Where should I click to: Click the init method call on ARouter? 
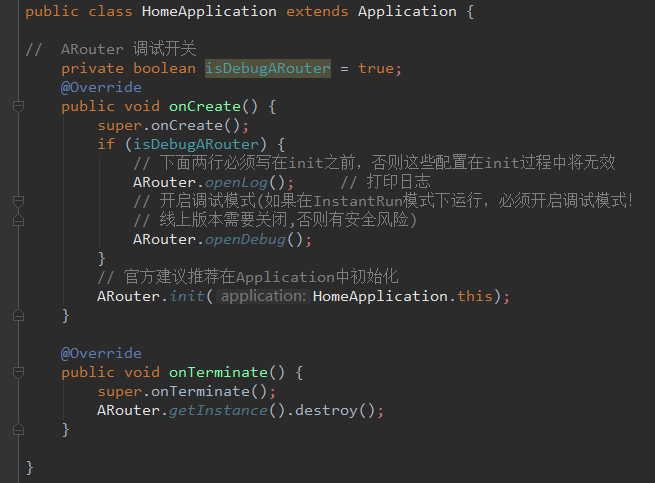point(187,296)
